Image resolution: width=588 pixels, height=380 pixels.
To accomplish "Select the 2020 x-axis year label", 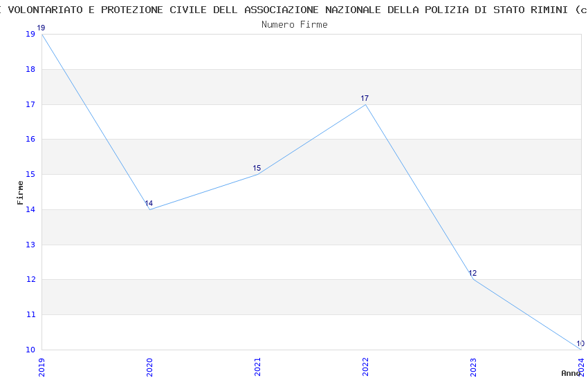I will point(149,366).
